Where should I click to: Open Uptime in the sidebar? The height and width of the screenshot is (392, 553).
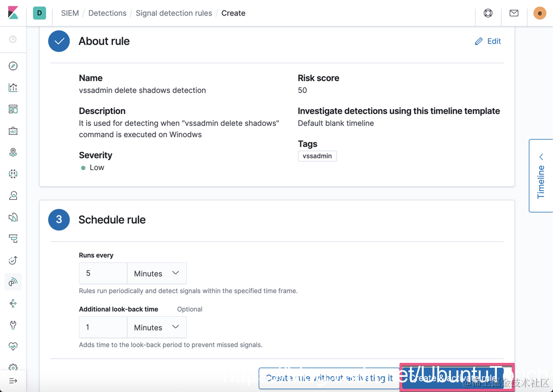click(x=13, y=260)
